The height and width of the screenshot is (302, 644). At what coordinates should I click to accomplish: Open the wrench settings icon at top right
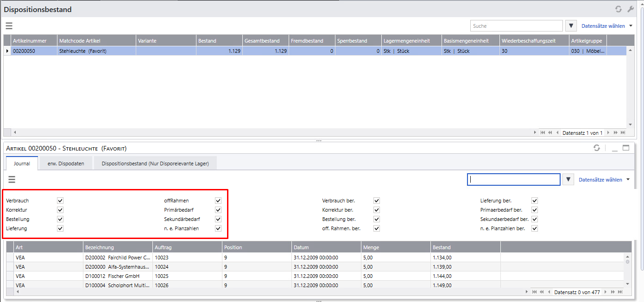pyautogui.click(x=631, y=9)
